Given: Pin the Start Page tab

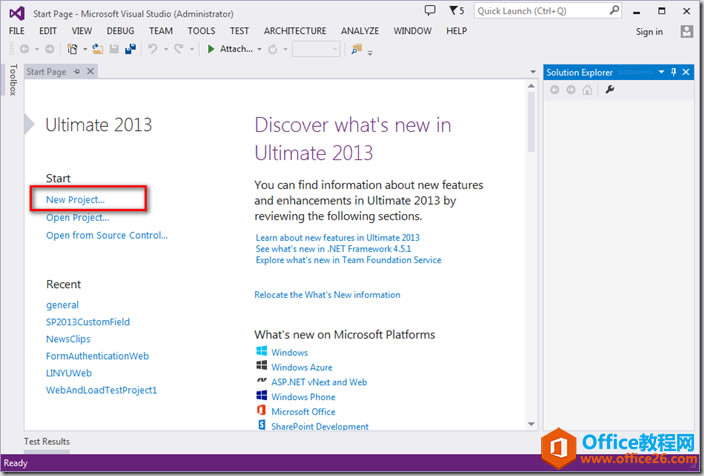Looking at the screenshot, I should (x=77, y=71).
